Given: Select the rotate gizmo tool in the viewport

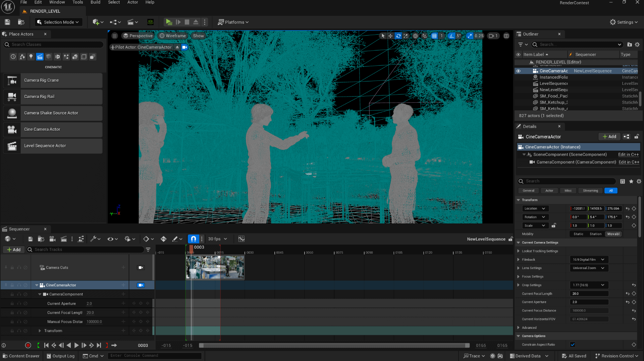Looking at the screenshot, I should pyautogui.click(x=398, y=36).
